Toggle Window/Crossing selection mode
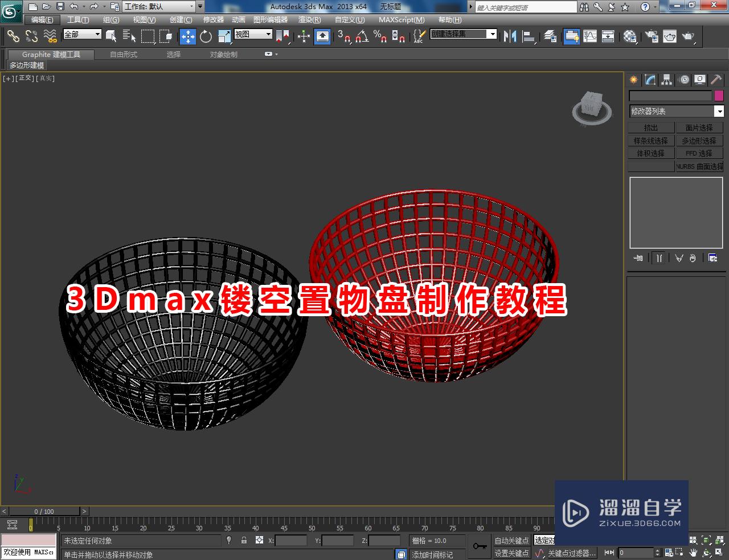 click(x=166, y=36)
